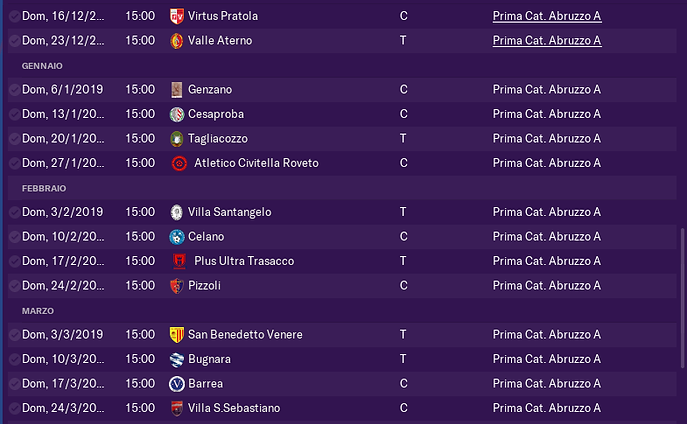Open the Prima Cat. Abruzzo A link for Valle Aterno
Screen dimensions: 687x424
pyautogui.click(x=547, y=41)
